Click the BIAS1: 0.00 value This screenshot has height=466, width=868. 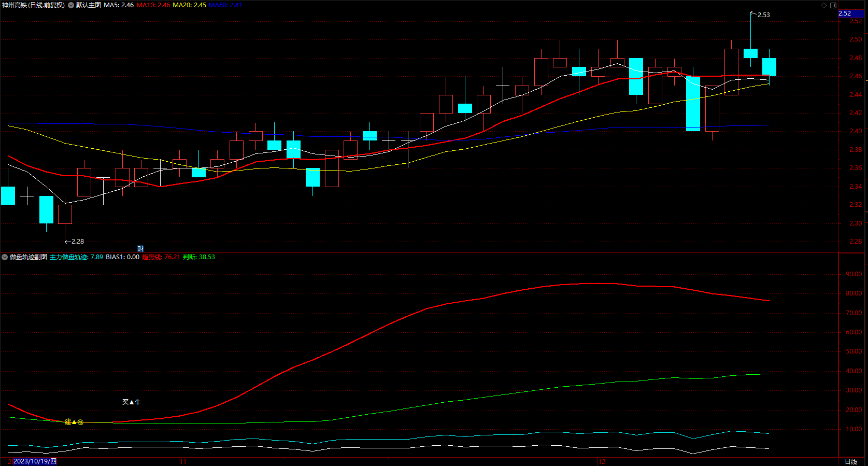(123, 257)
